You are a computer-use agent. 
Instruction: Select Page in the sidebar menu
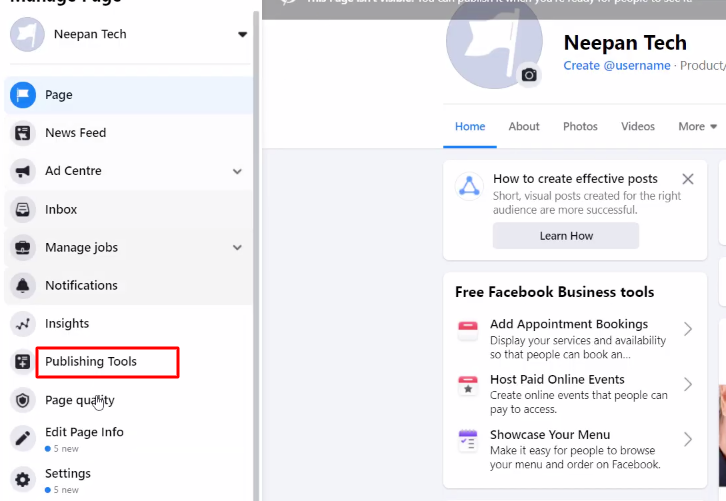pos(129,95)
